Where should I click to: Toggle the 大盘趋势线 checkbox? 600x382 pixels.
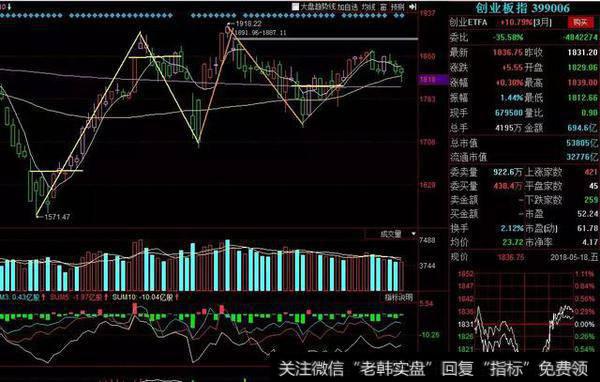tap(295, 7)
